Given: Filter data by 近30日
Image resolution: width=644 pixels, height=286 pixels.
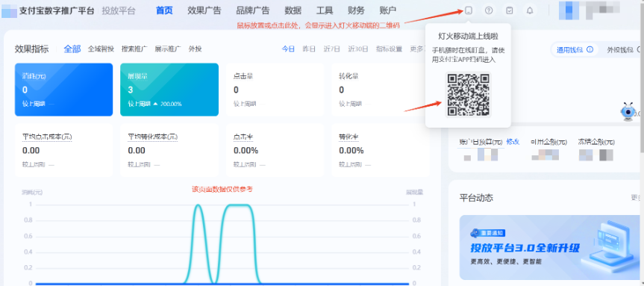Looking at the screenshot, I should [x=358, y=49].
